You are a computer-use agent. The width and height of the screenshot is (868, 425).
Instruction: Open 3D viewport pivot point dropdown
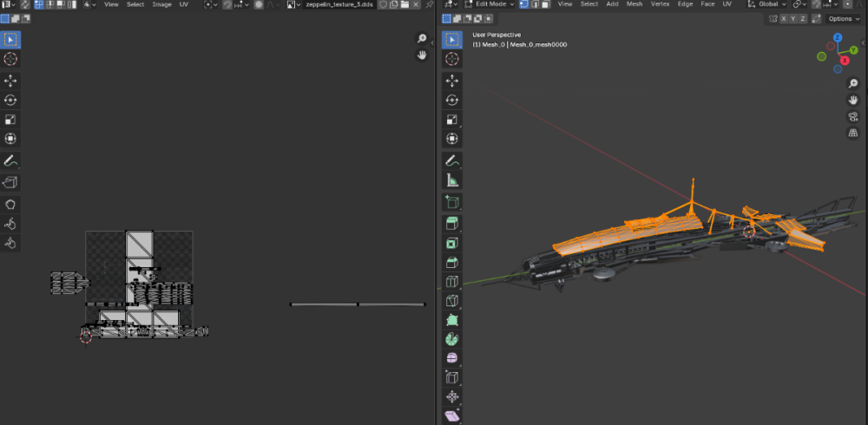click(800, 4)
